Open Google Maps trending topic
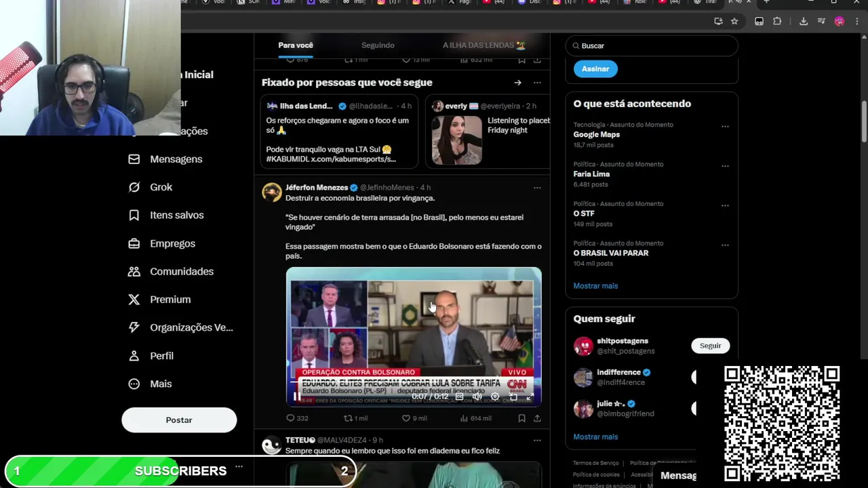The width and height of the screenshot is (868, 488). [x=597, y=134]
